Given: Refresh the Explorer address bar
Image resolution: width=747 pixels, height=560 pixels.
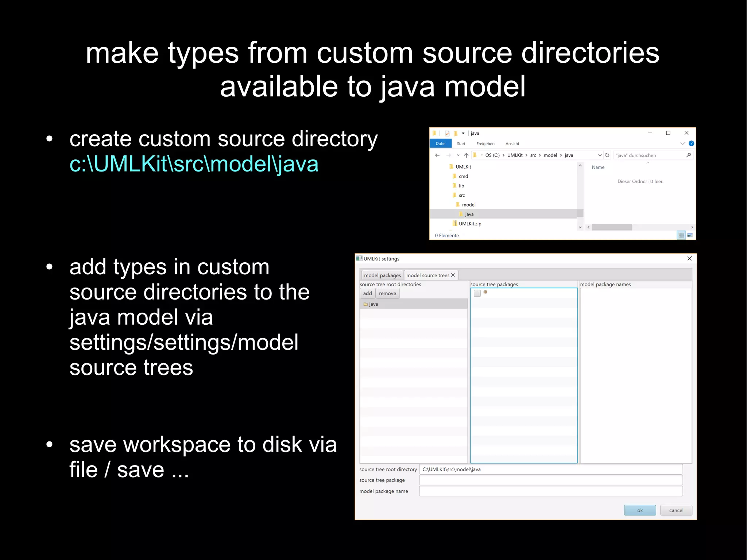Looking at the screenshot, I should 607,155.
